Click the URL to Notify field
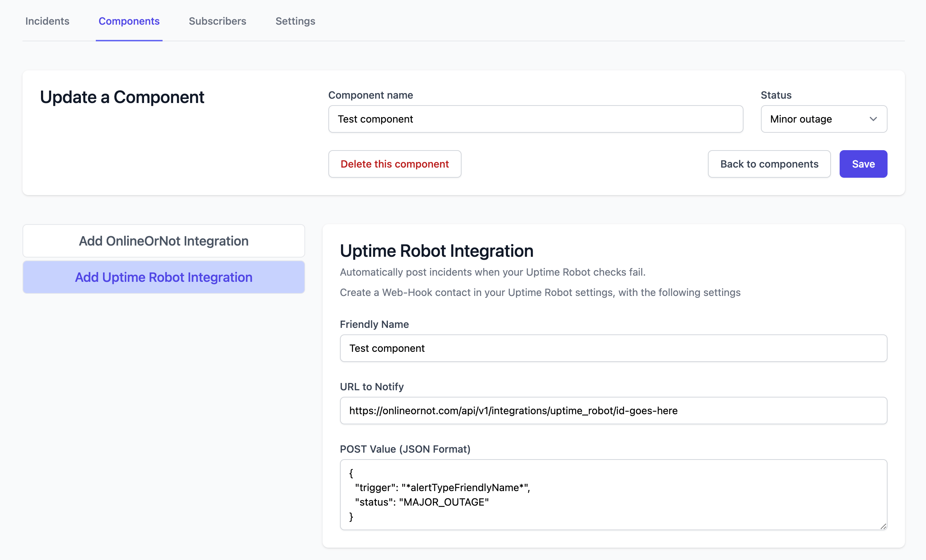This screenshot has height=560, width=926. (613, 411)
